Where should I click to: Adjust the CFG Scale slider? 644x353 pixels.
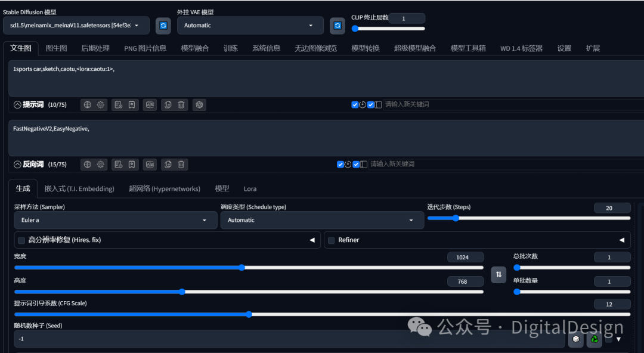(x=322, y=314)
